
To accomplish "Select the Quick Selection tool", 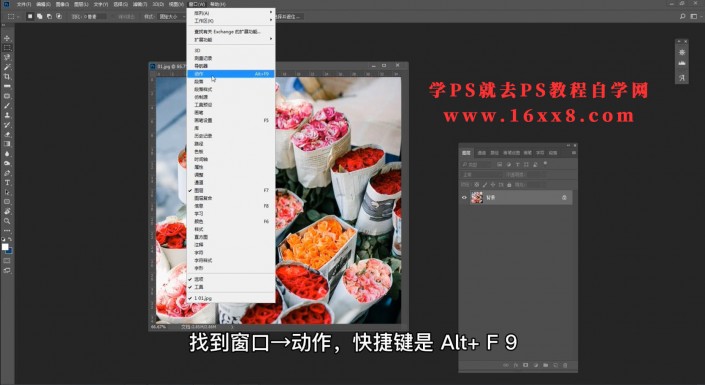I will (x=7, y=67).
